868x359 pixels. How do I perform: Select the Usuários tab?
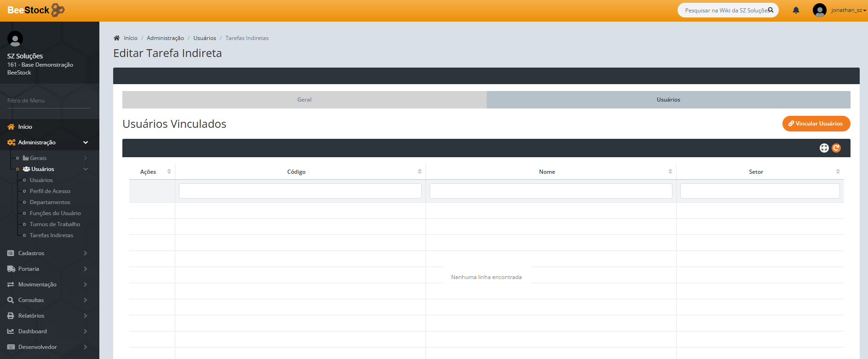click(x=668, y=100)
